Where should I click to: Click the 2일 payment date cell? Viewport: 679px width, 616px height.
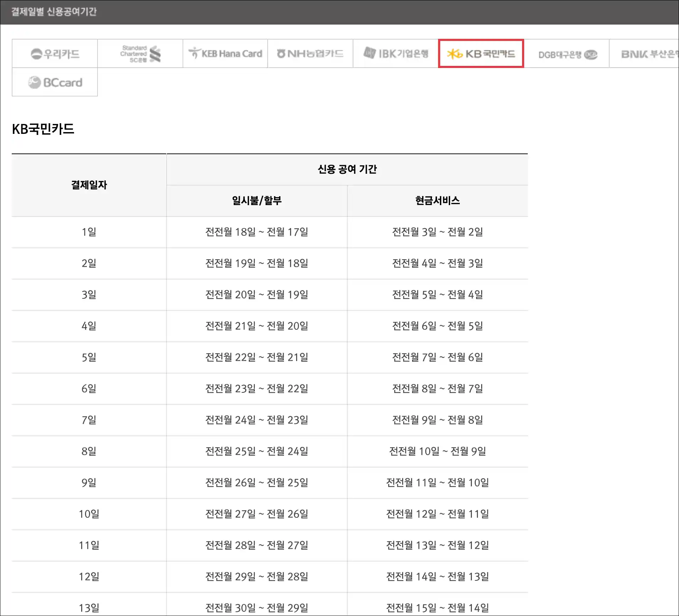pyautogui.click(x=89, y=263)
